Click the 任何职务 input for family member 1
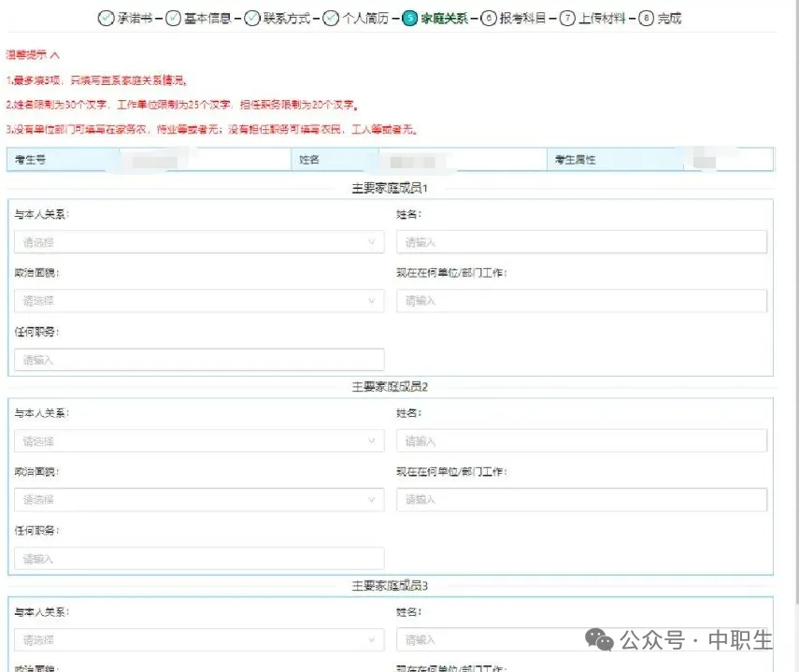 tap(199, 360)
